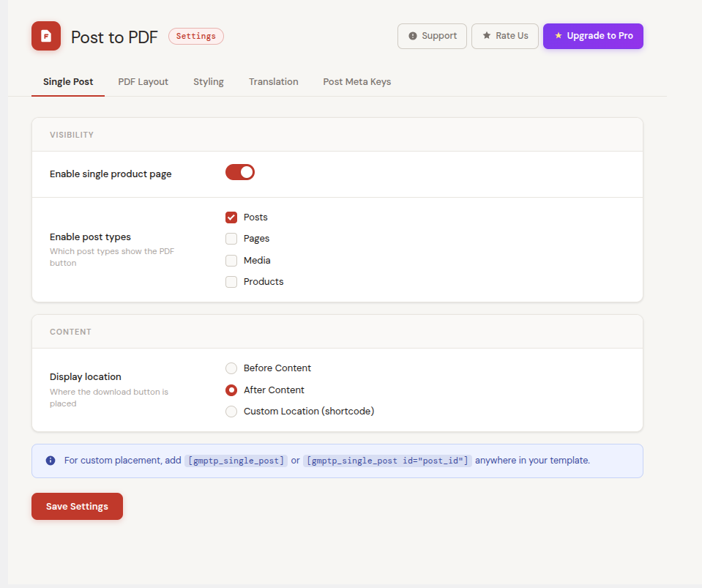
Task: Open the Support button
Action: (432, 36)
